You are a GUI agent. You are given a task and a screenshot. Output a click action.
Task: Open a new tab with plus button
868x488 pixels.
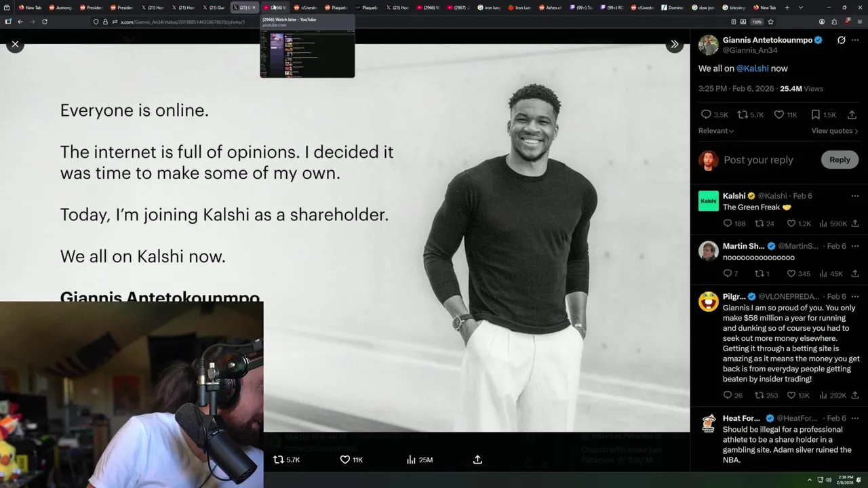pos(787,7)
